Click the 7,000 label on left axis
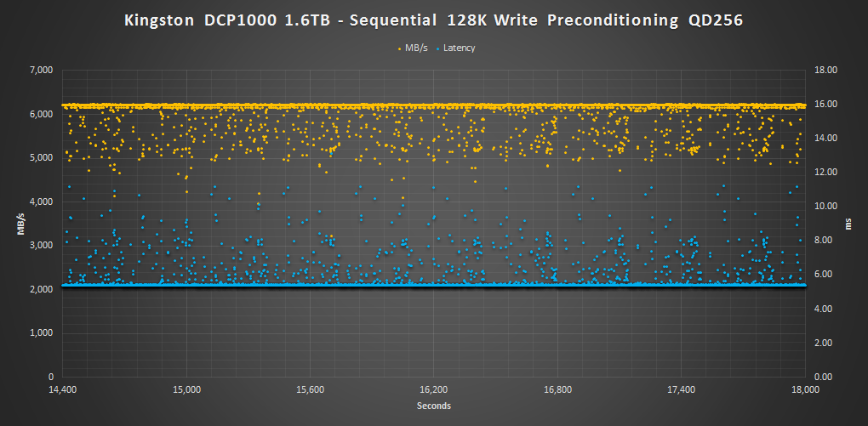 pyautogui.click(x=42, y=71)
